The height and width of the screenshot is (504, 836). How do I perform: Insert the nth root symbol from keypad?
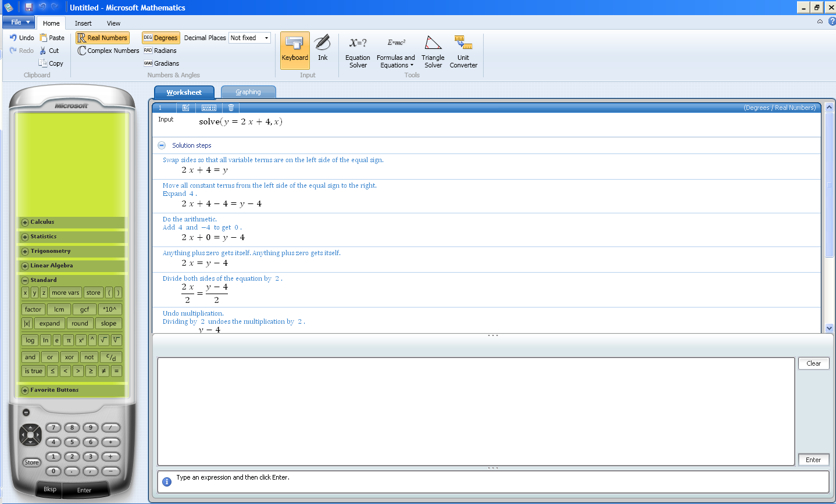[x=116, y=340]
